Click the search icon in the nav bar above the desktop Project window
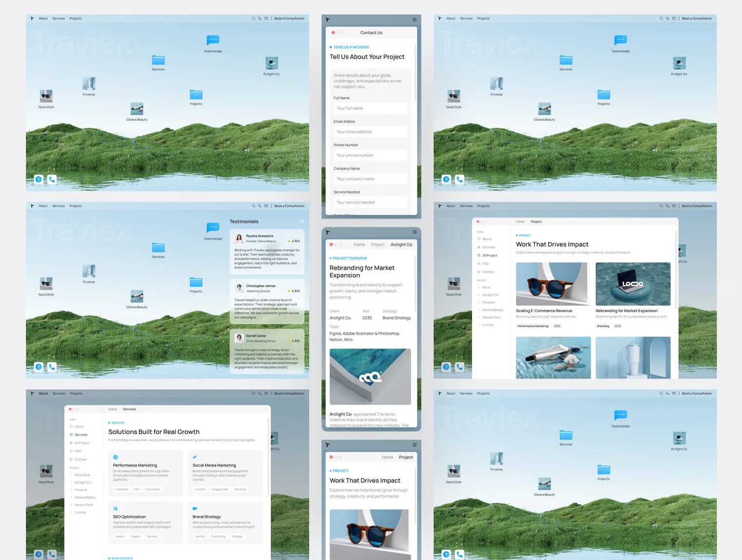This screenshot has height=560, width=742. point(661,206)
